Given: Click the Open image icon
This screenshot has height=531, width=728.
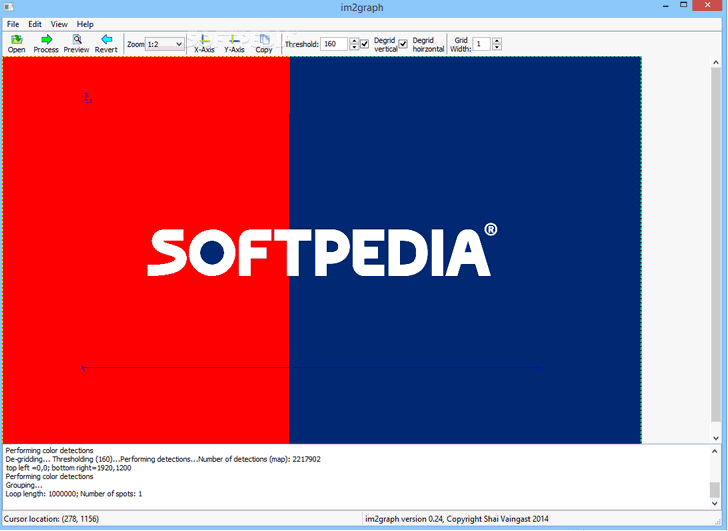Looking at the screenshot, I should [16, 40].
